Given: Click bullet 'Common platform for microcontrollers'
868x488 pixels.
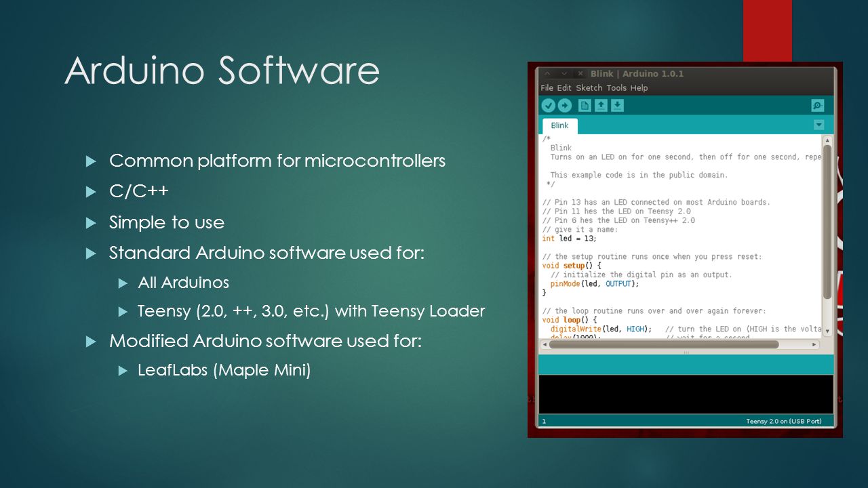Looking at the screenshot, I should pos(277,161).
